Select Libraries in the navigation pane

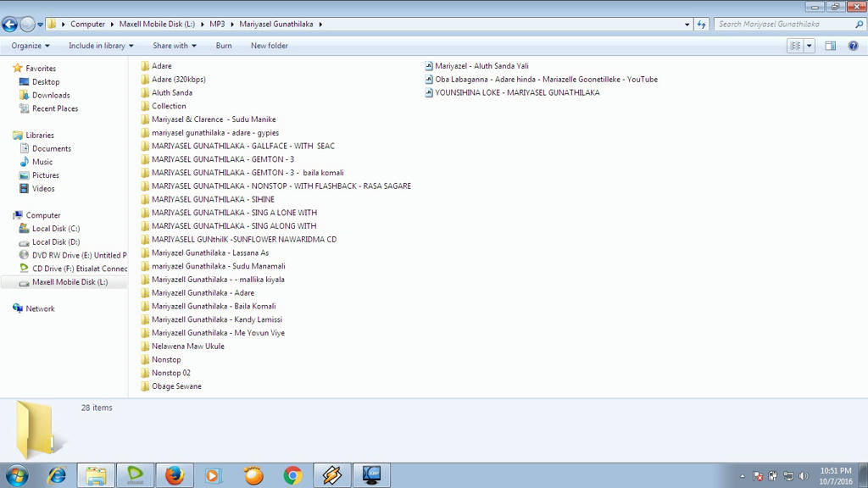point(40,135)
